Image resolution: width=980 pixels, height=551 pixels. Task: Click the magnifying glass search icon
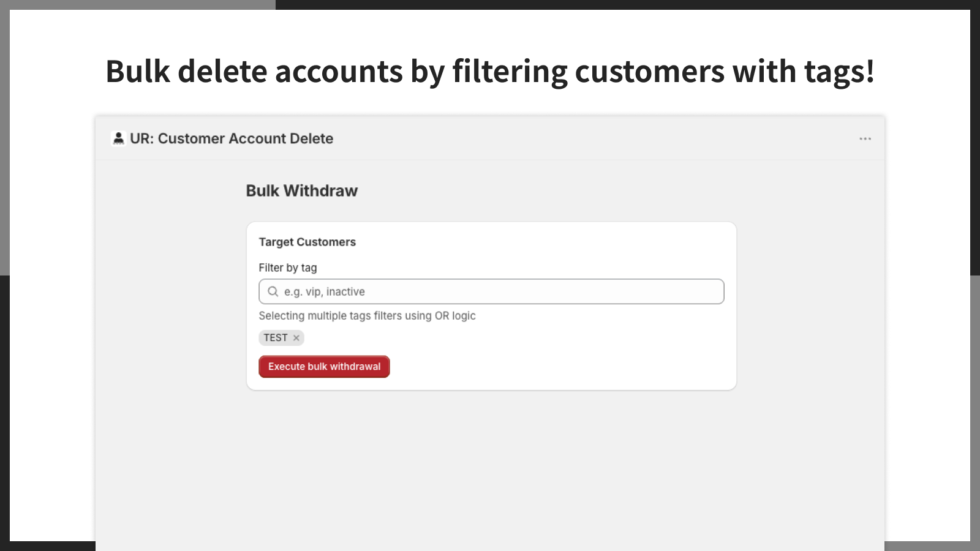[273, 291]
